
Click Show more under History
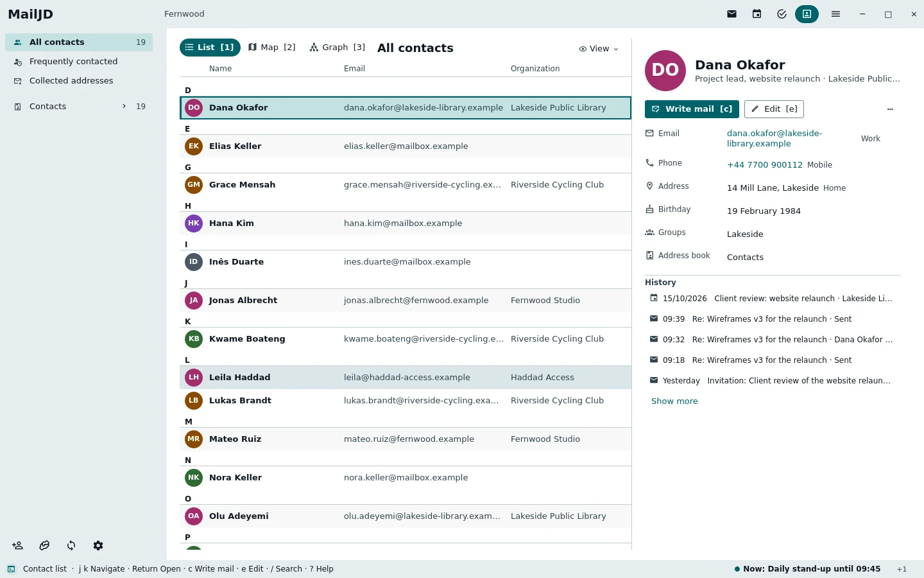point(674,401)
